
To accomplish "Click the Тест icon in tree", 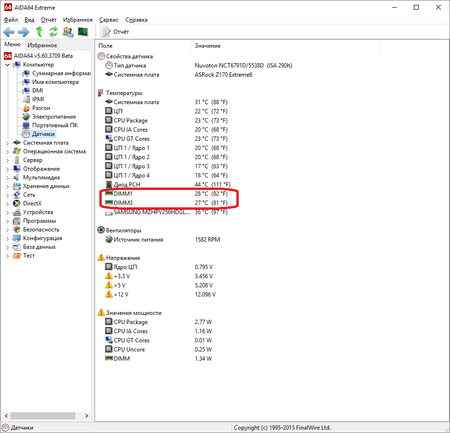I will pyautogui.click(x=17, y=255).
